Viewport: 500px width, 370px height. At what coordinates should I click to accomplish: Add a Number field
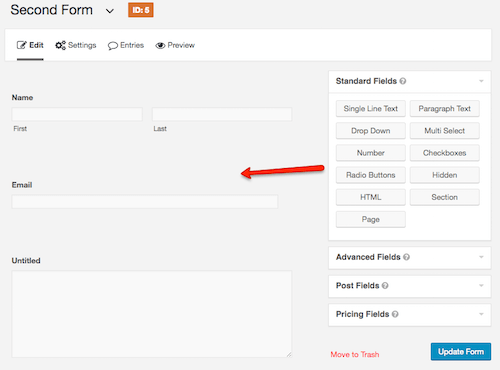pyautogui.click(x=371, y=153)
